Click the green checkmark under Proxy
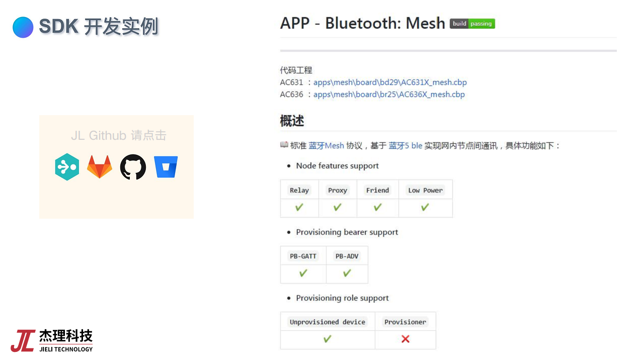The height and width of the screenshot is (362, 644). point(338,207)
